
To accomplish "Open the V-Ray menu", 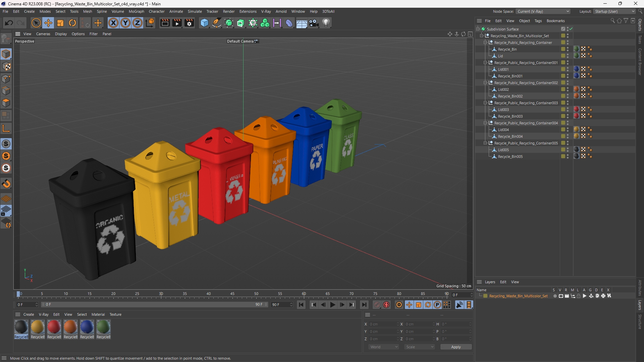I will tap(266, 11).
